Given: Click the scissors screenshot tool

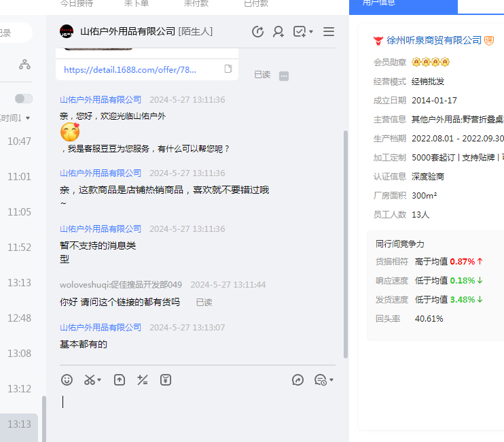Looking at the screenshot, I should (x=90, y=380).
